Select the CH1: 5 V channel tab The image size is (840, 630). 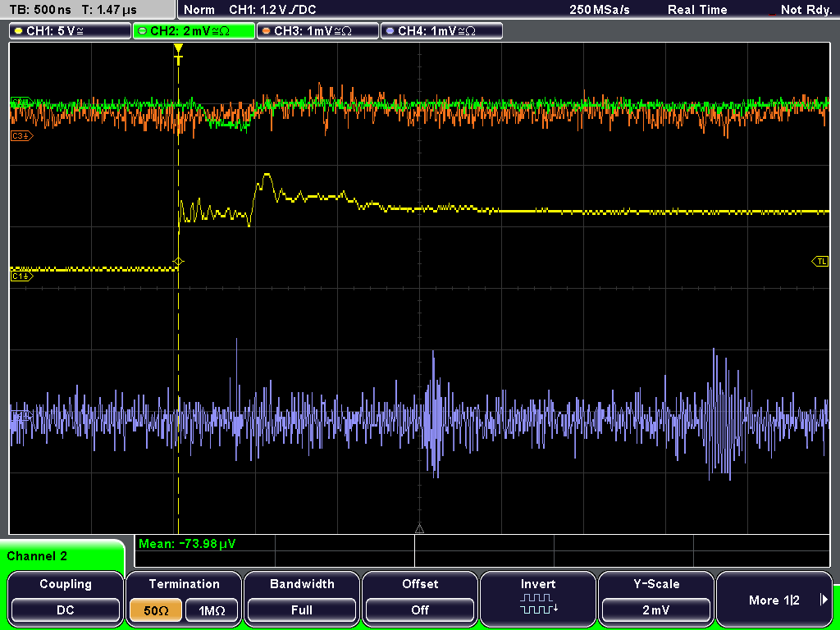click(x=70, y=30)
